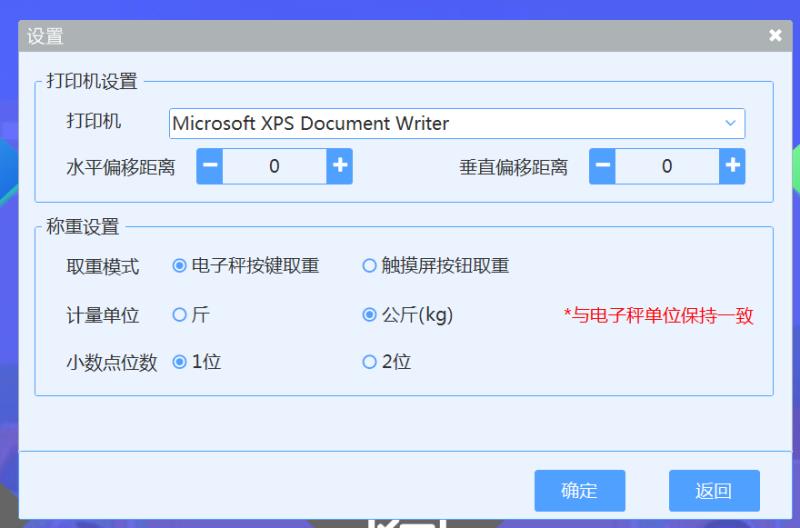This screenshot has height=528, width=800.
Task: Click the red 与电子秤单位保持一致 notice
Action: point(658,316)
